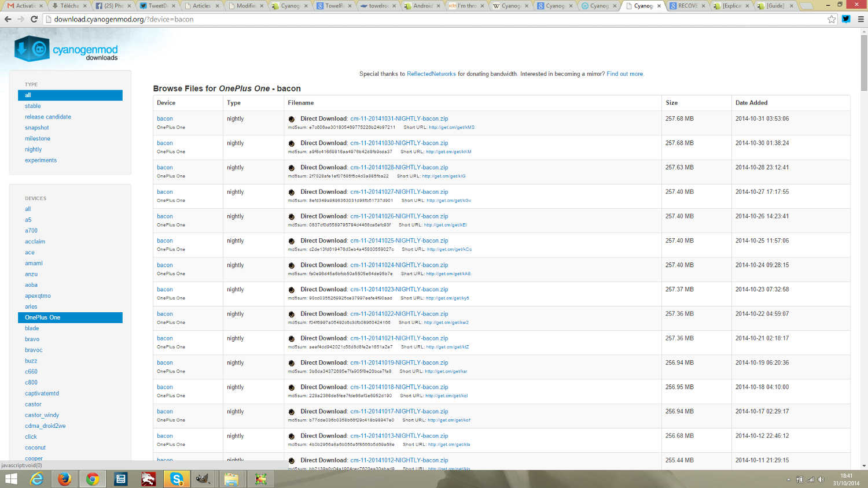
Task: Filter by 'nightly' in Type sidebar
Action: pos(34,150)
